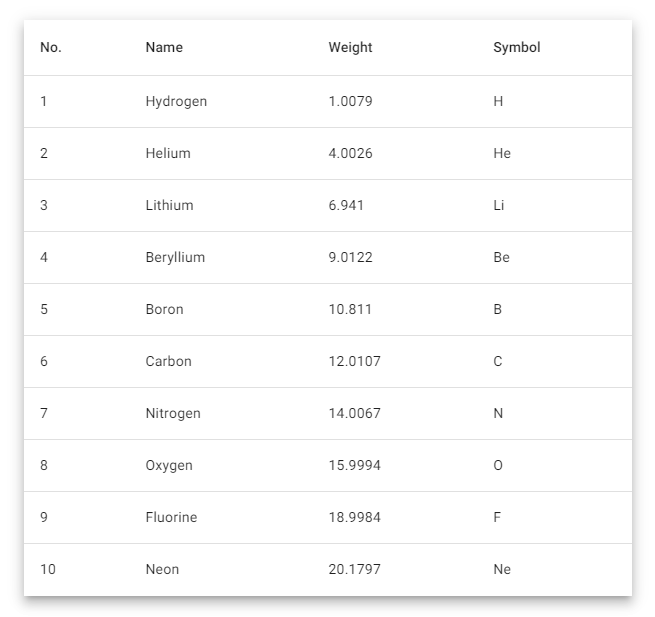Click the Oxygen weight 15.9994
Image resolution: width=655 pixels, height=617 pixels.
[355, 465]
